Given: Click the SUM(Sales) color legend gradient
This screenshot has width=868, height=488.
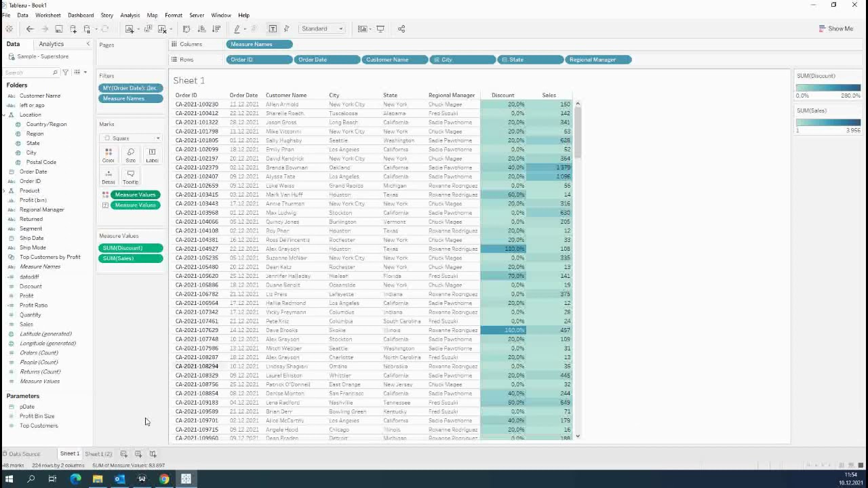Looking at the screenshot, I should (x=828, y=123).
